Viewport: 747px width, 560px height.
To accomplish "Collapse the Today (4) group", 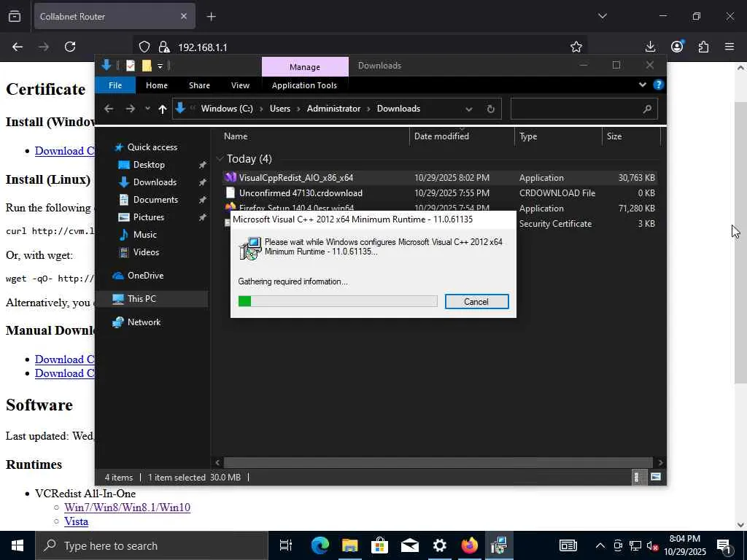I will 220,158.
